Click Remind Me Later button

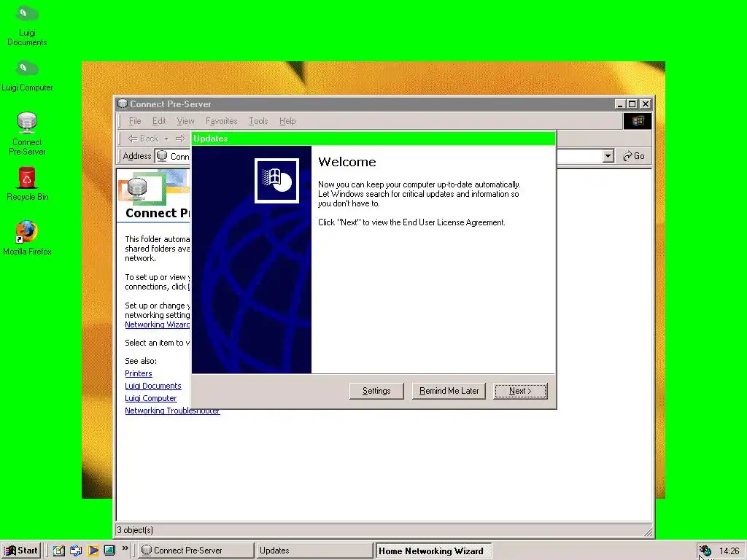click(x=449, y=391)
